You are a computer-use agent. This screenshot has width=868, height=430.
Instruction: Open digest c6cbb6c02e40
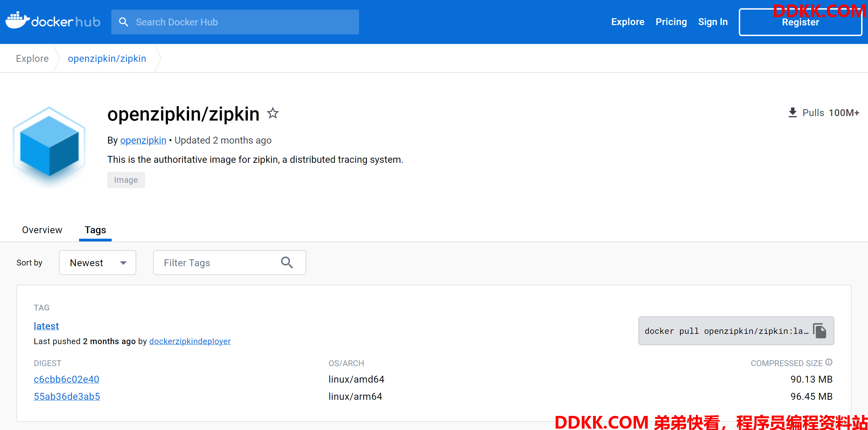tap(66, 379)
